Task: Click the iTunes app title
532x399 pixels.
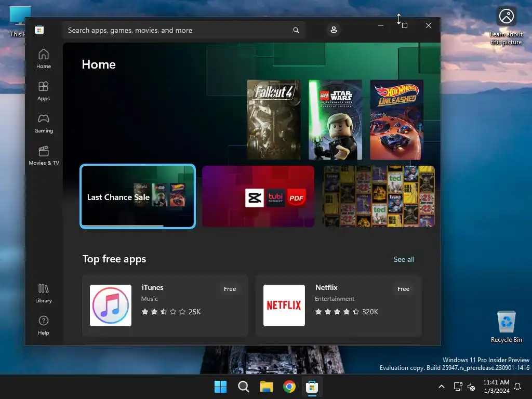Action: click(x=152, y=287)
